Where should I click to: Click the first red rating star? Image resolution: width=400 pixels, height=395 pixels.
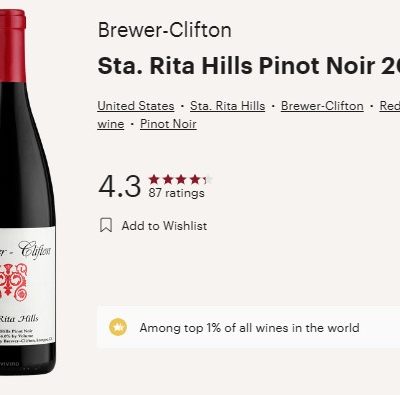154,180
